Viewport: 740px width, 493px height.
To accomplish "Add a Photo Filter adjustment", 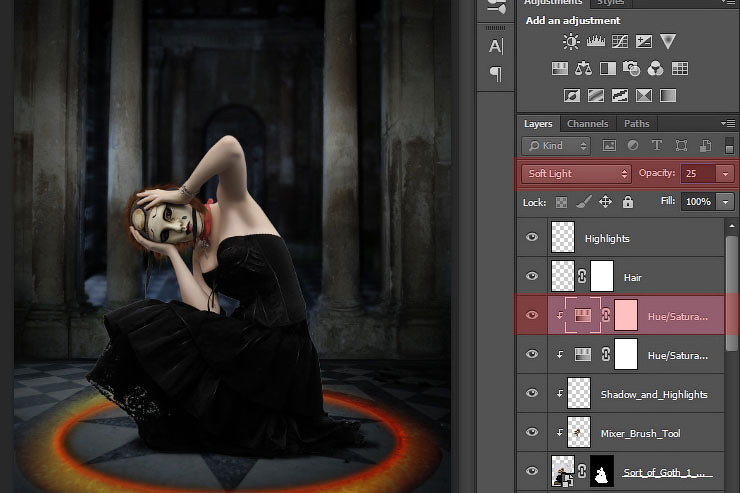I will (x=631, y=69).
